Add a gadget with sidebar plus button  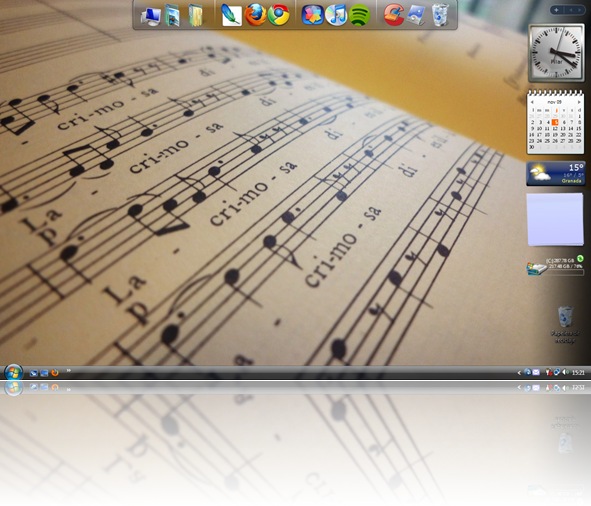click(557, 10)
